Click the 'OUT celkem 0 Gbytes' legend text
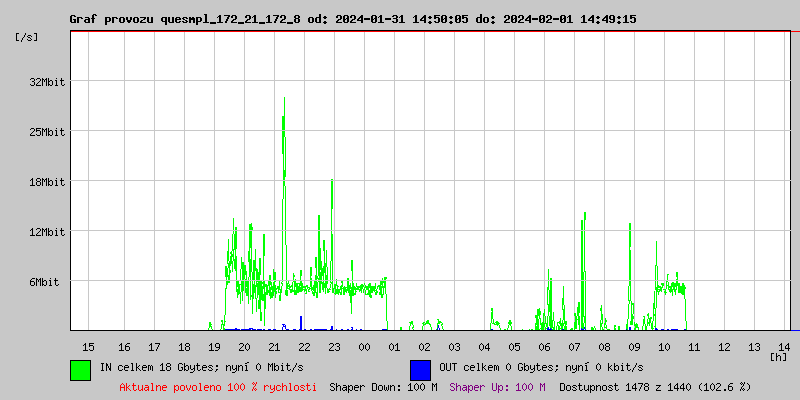This screenshot has width=800, height=400. [541, 368]
